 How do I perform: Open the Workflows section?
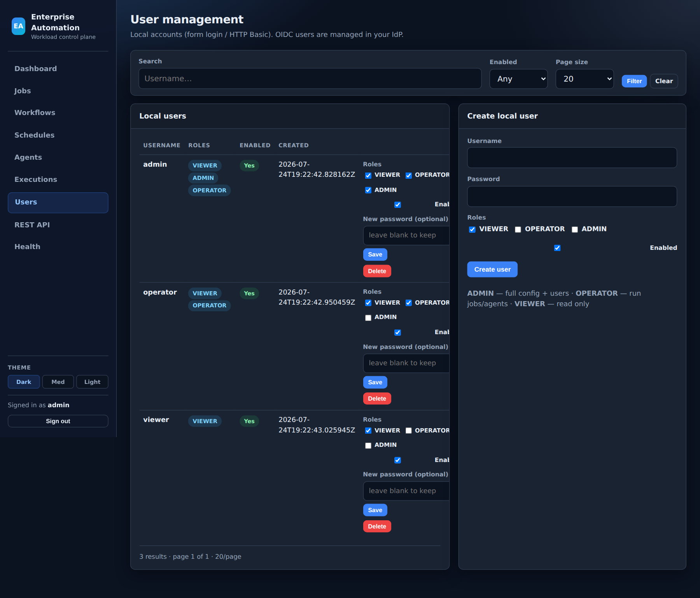[58, 113]
